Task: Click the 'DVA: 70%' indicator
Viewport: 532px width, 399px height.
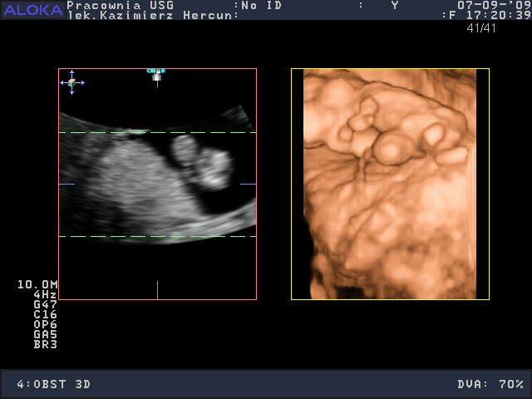Action: tap(490, 384)
